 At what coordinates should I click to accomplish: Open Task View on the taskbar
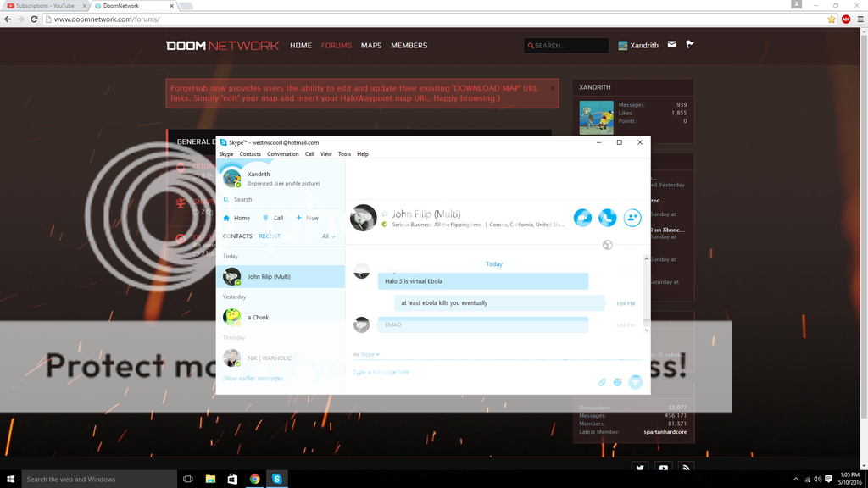(188, 480)
